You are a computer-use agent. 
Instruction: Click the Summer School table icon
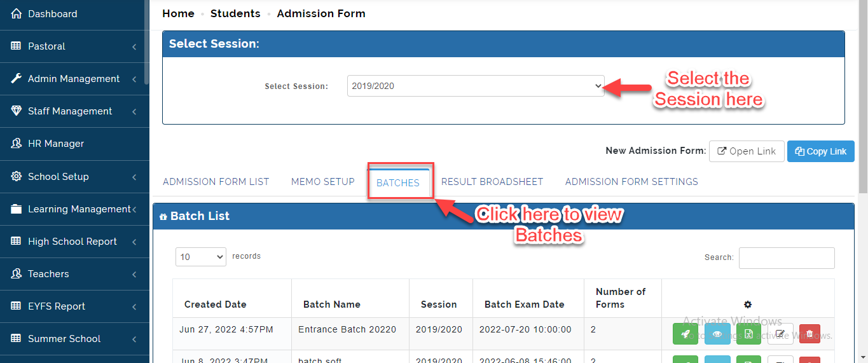pyautogui.click(x=17, y=338)
